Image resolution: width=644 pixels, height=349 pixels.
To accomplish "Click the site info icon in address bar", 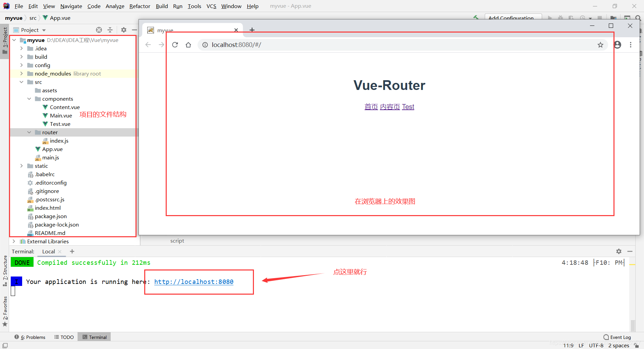I will pyautogui.click(x=205, y=45).
